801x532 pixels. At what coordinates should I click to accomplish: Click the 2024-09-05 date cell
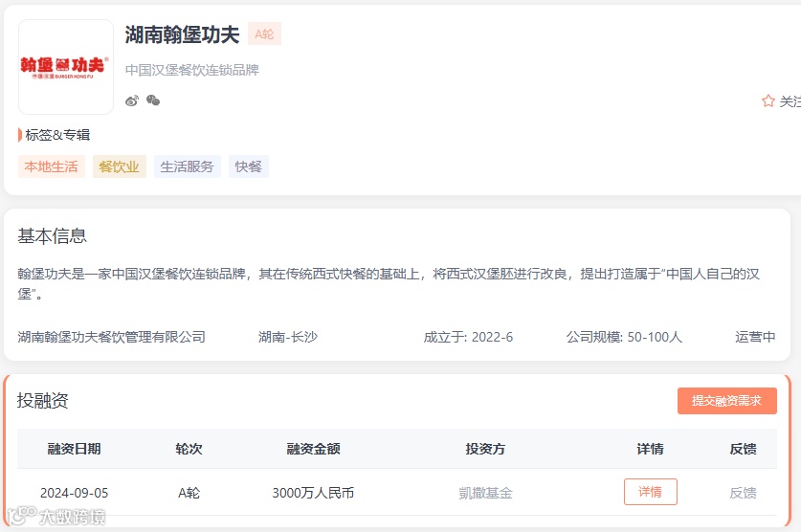tap(74, 493)
